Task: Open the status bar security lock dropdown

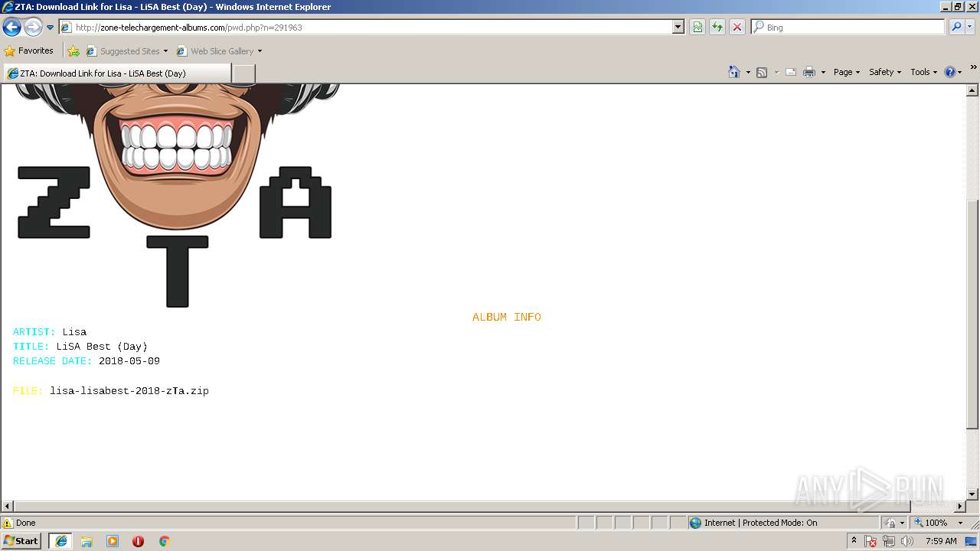Action: click(x=895, y=523)
